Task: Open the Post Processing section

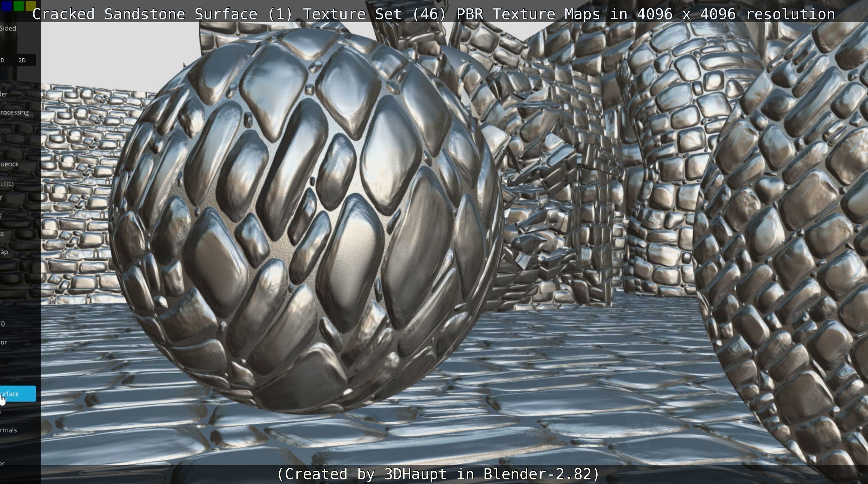Action: pos(14,112)
